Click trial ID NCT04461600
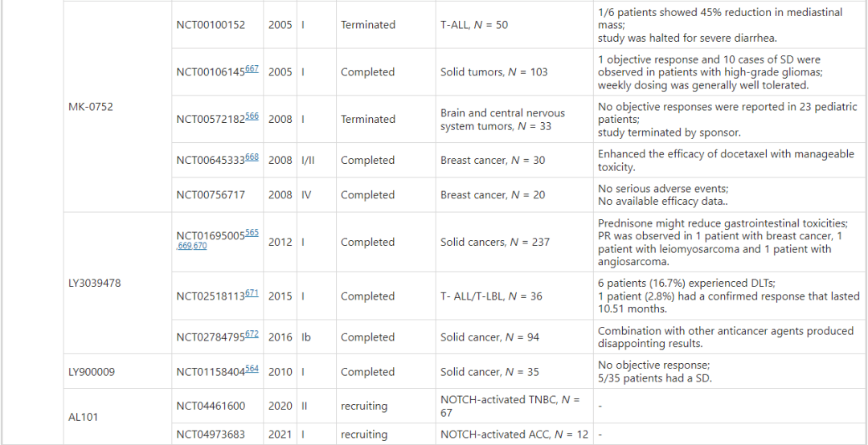868x445 pixels. click(x=211, y=406)
